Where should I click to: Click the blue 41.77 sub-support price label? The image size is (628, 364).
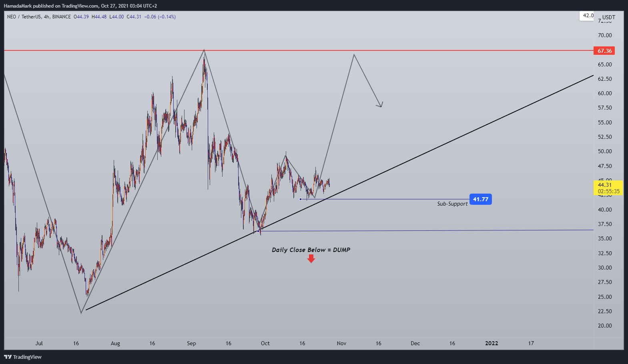pos(481,199)
